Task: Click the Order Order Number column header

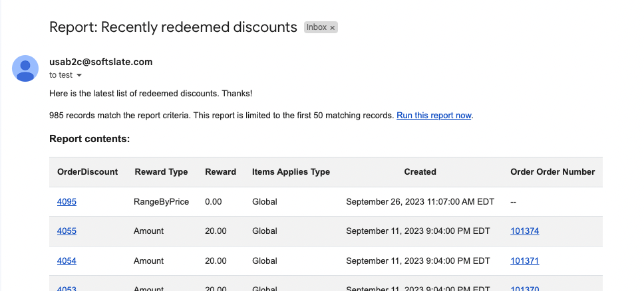Action: (x=552, y=172)
